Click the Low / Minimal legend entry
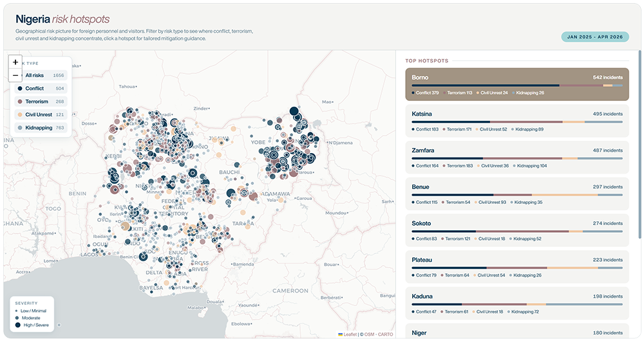644x346 pixels. [x=31, y=311]
